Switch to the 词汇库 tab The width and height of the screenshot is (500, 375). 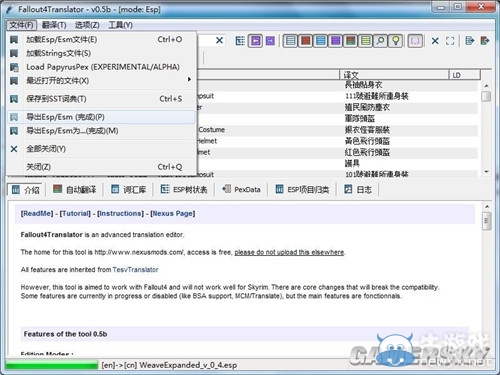click(129, 190)
